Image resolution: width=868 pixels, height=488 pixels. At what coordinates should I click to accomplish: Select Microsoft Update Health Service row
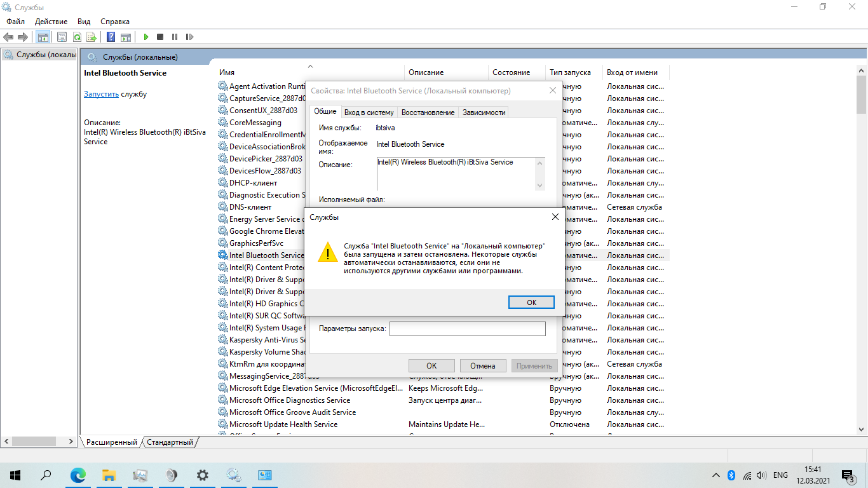coord(444,424)
